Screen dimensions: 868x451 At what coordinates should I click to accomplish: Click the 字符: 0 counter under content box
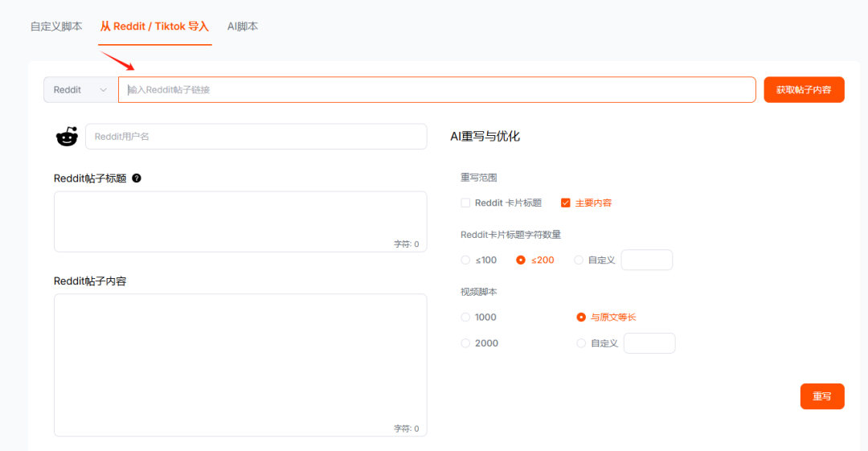[x=407, y=428]
